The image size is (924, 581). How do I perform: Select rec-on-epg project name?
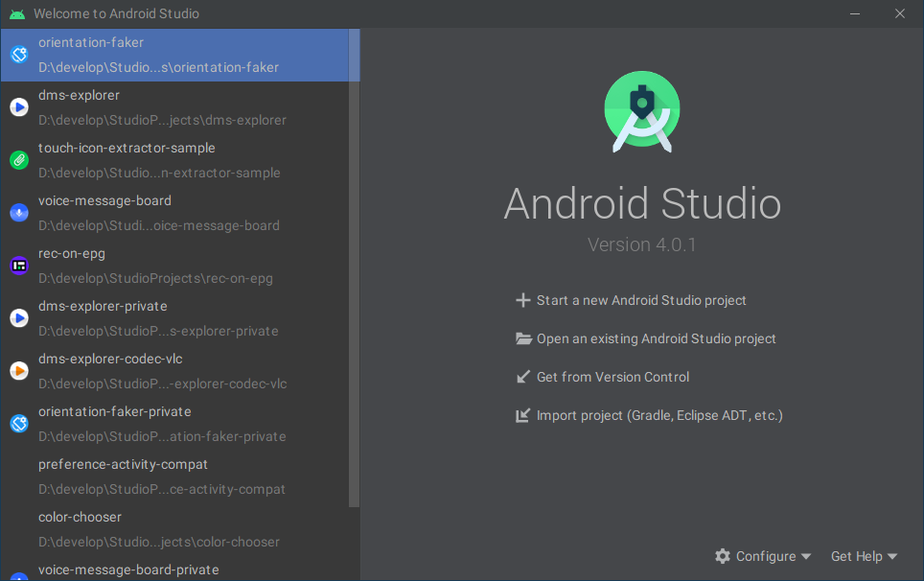[x=72, y=253]
